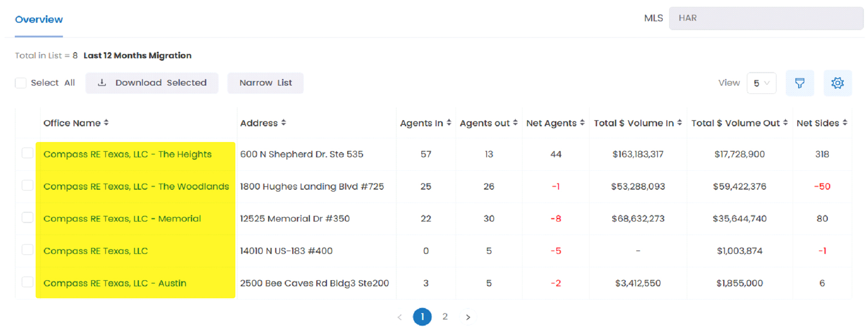
Task: Click address 2500 Bee Caves Rd Bldg3 Ste200
Action: [314, 283]
